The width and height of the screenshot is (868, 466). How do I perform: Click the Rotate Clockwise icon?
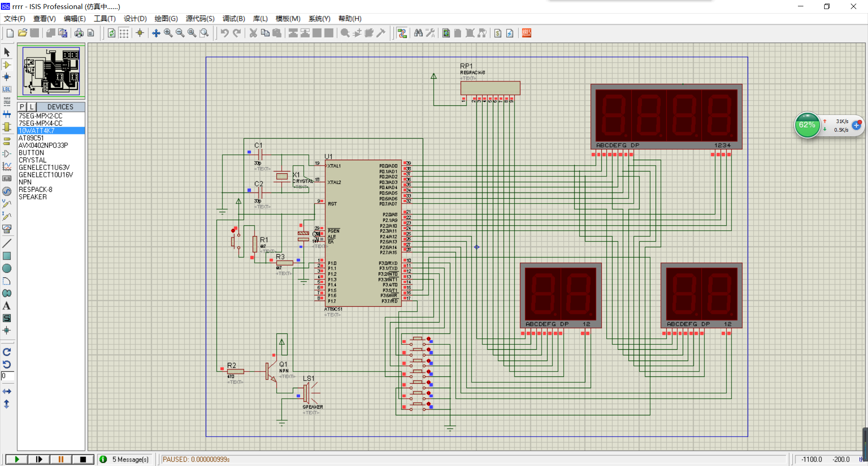point(7,352)
